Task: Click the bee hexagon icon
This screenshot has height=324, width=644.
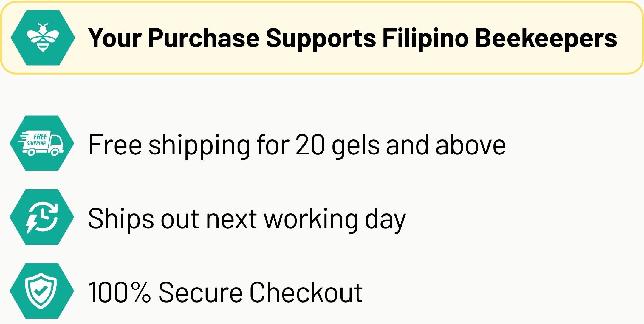Action: (43, 38)
